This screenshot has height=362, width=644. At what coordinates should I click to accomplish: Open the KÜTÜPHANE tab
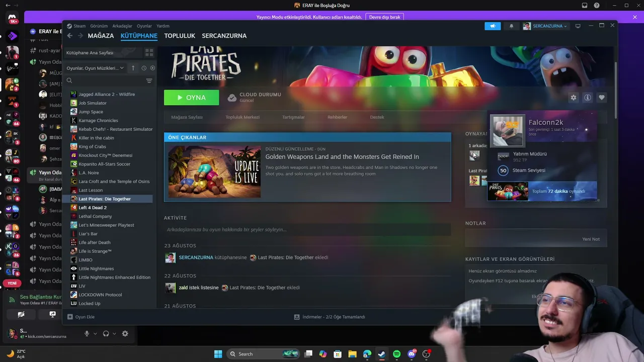coord(139,36)
